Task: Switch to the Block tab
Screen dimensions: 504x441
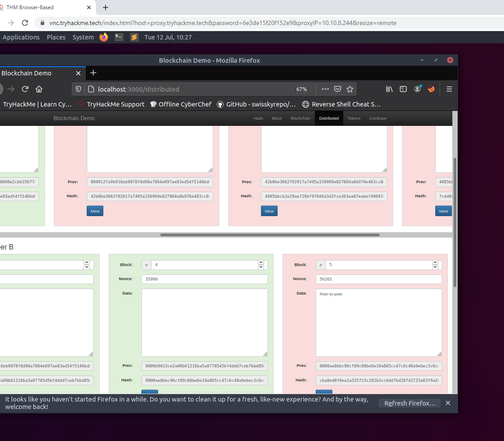Action: [277, 118]
